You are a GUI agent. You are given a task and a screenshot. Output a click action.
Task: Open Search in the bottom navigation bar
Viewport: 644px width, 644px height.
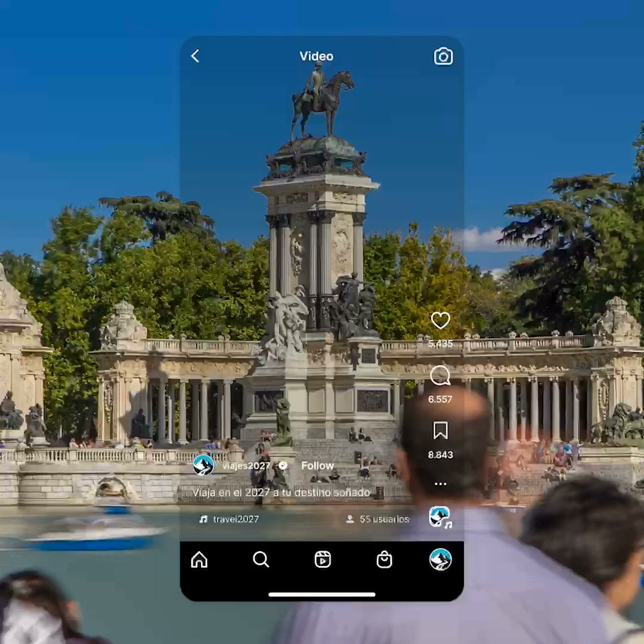[261, 559]
